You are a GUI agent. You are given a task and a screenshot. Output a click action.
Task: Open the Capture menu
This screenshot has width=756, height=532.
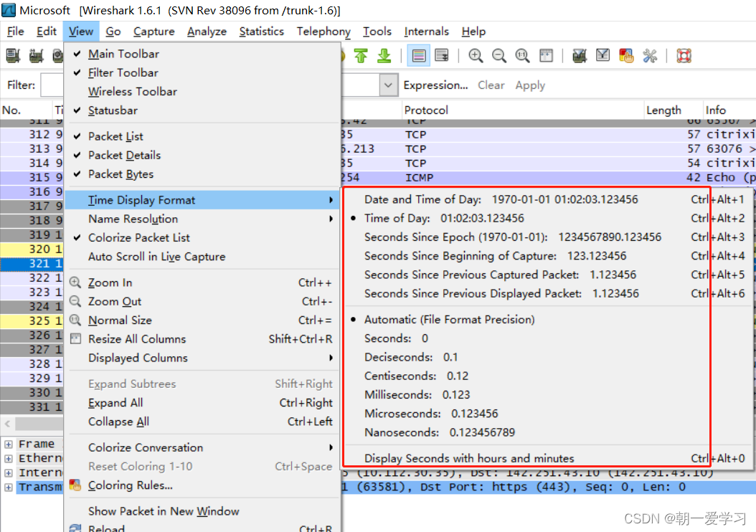pos(153,32)
